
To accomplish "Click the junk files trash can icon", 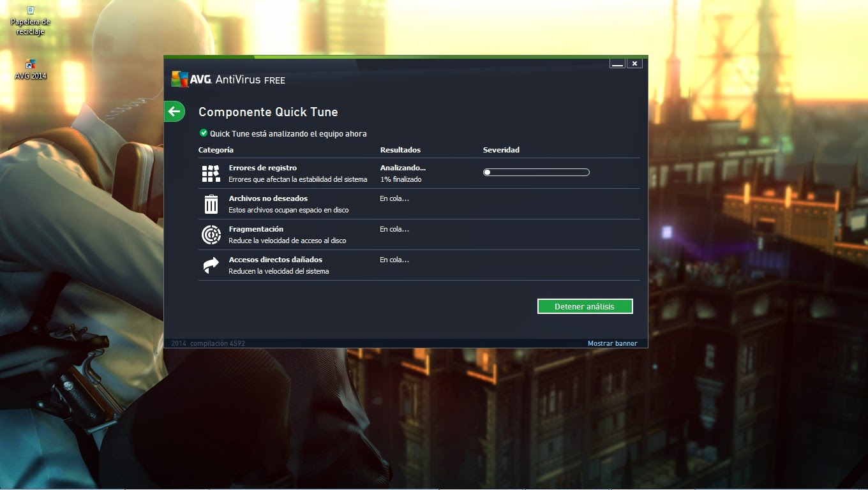I will click(211, 204).
